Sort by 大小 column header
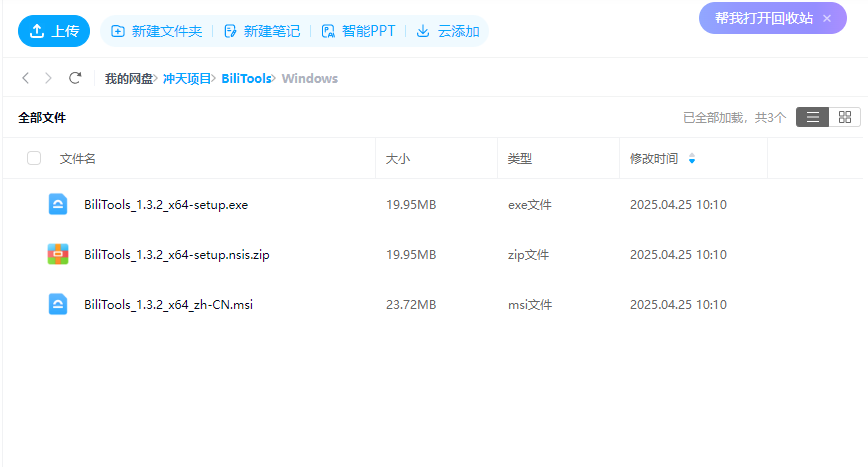Viewport: 868px width, 467px height. (x=397, y=159)
